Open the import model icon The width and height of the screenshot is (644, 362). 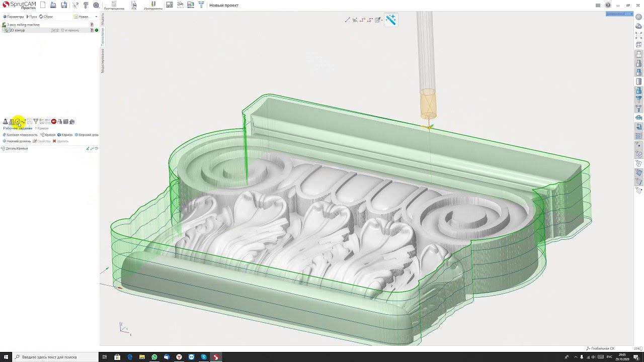coord(53,5)
